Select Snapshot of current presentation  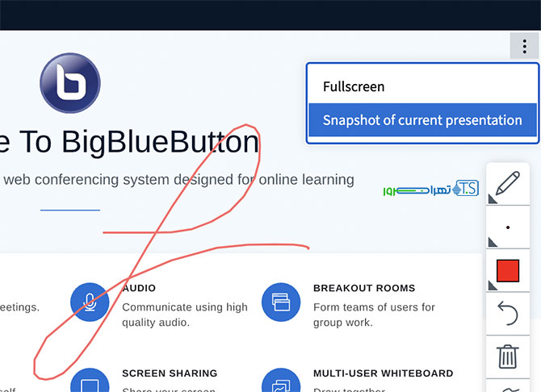tap(422, 120)
